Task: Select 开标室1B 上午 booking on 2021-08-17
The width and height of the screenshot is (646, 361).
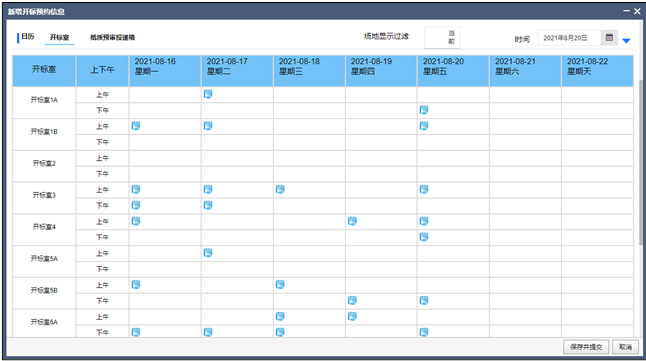Action: [208, 126]
